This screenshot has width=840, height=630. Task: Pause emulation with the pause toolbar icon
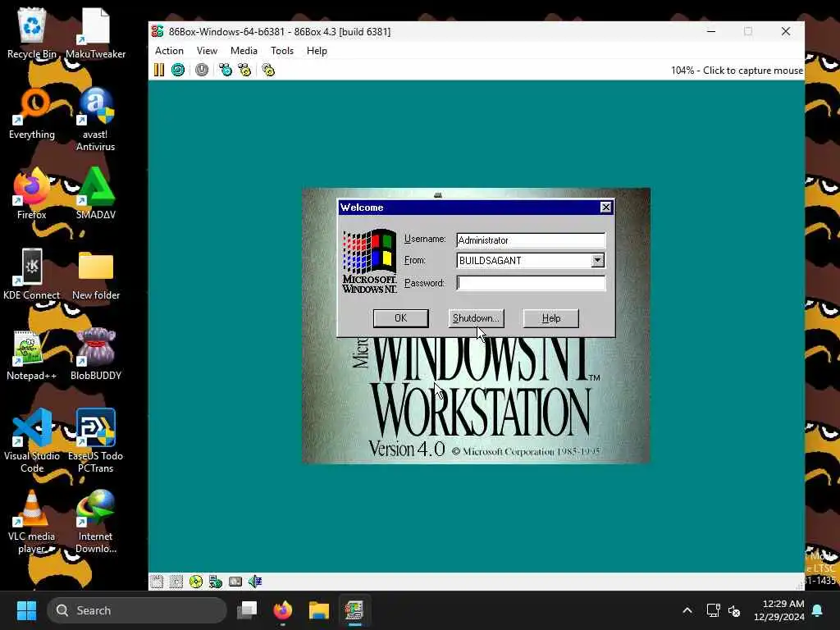coord(159,70)
